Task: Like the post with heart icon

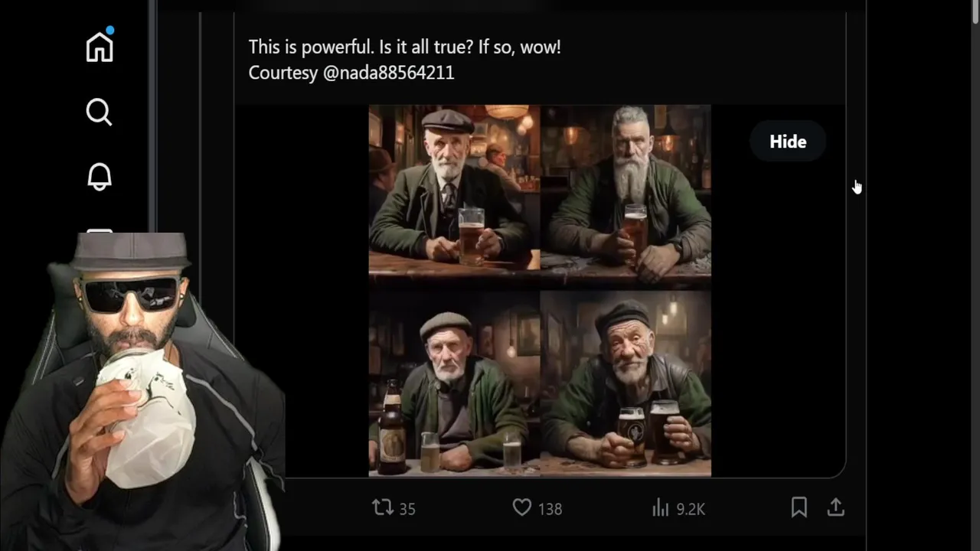Action: (521, 507)
